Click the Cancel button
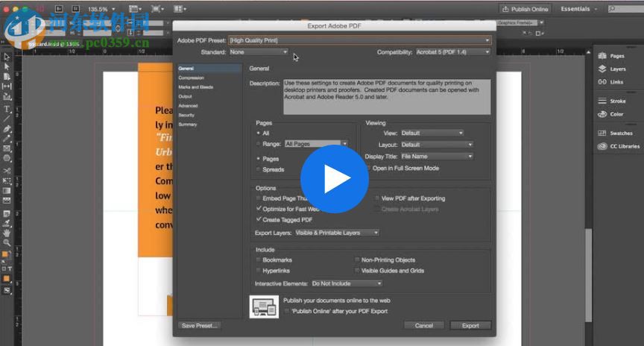Image resolution: width=644 pixels, height=346 pixels. [x=424, y=325]
